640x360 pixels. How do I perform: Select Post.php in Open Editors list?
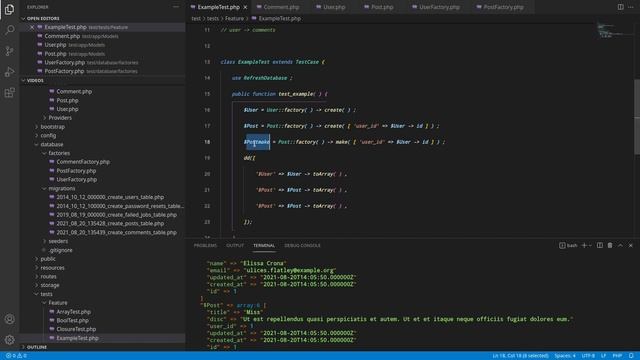[55, 54]
